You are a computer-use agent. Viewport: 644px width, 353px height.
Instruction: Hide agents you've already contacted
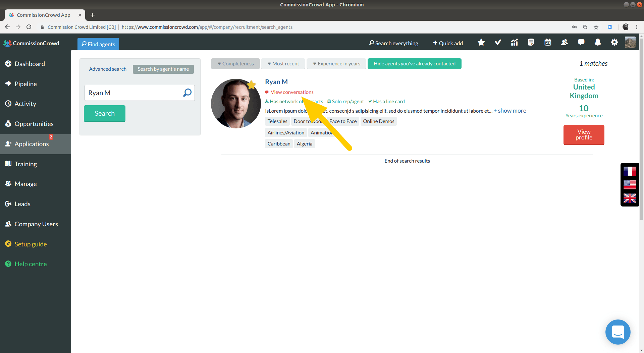click(414, 63)
